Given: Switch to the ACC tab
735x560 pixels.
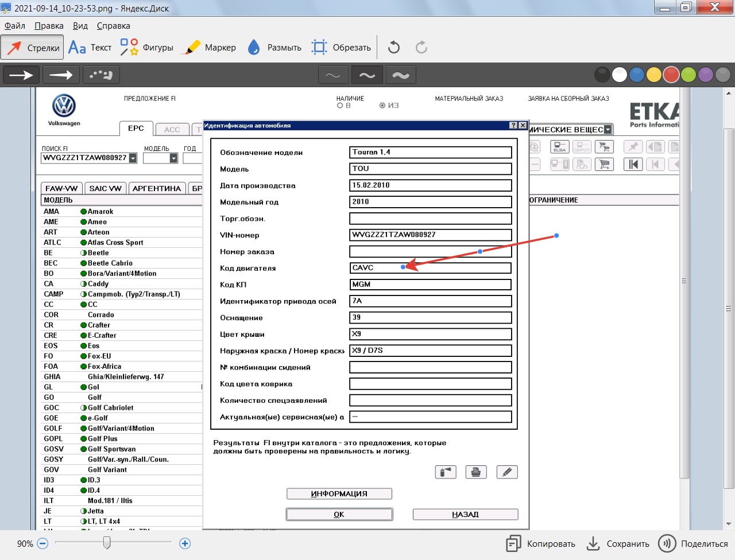Looking at the screenshot, I should pos(172,130).
